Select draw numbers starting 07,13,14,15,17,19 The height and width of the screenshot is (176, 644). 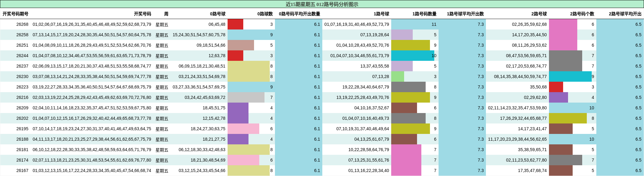click(x=92, y=35)
